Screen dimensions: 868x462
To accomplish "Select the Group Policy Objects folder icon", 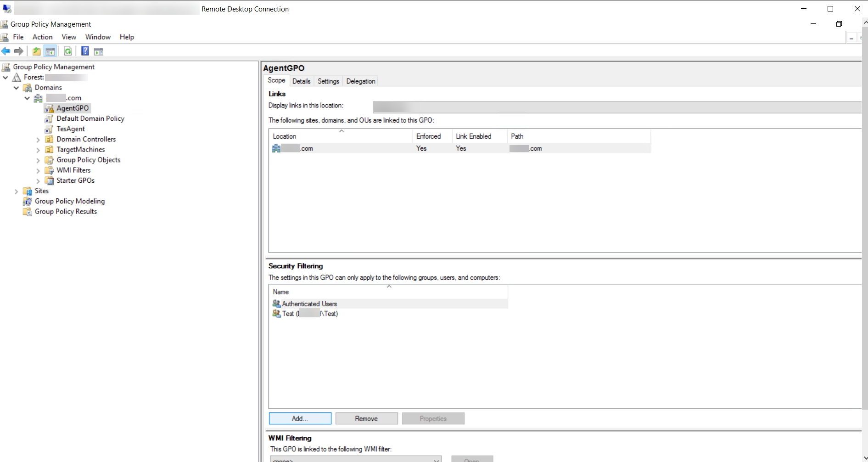I will click(49, 160).
